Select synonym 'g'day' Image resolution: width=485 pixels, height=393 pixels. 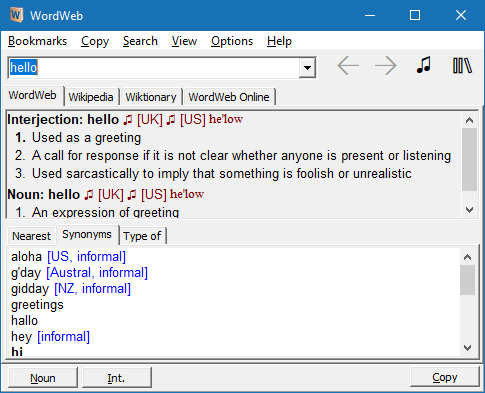click(26, 273)
